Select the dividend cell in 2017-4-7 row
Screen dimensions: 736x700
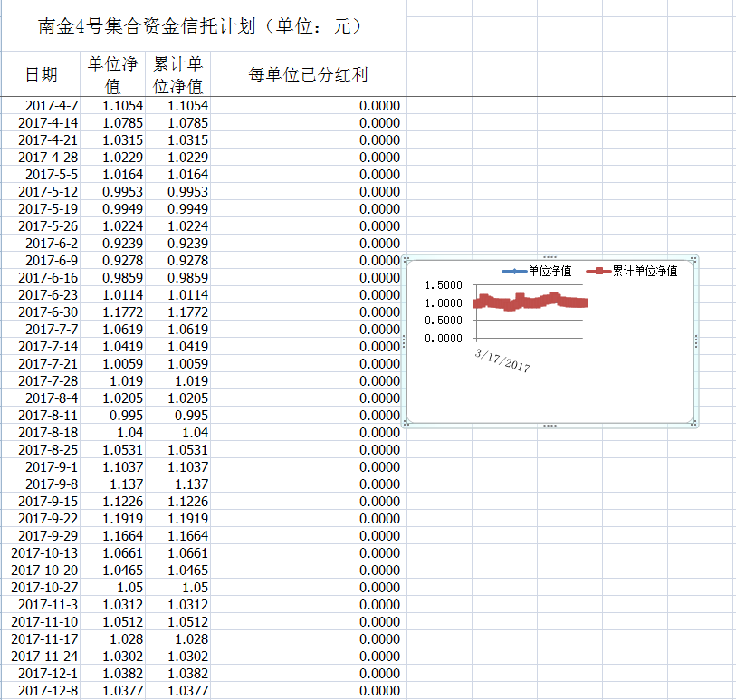point(308,106)
